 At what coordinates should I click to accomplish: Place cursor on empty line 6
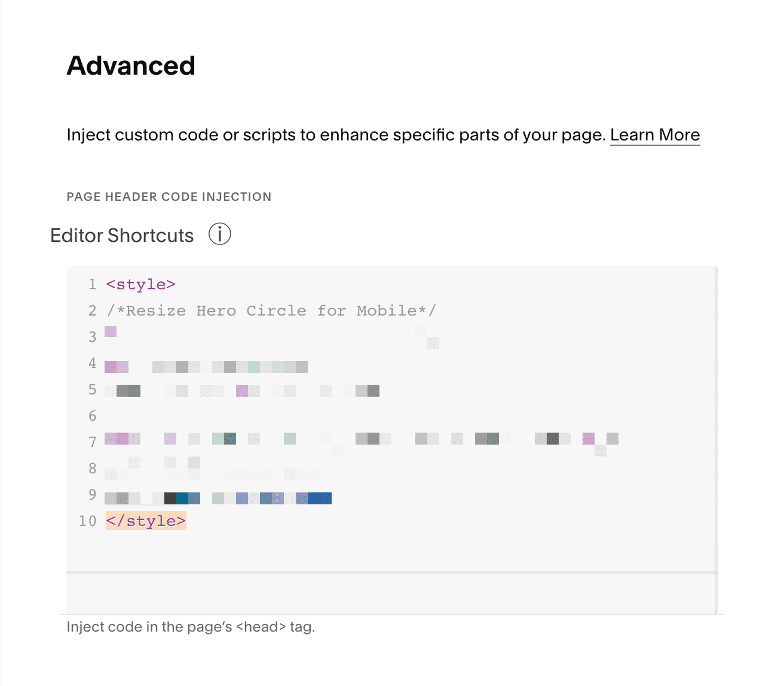410,416
